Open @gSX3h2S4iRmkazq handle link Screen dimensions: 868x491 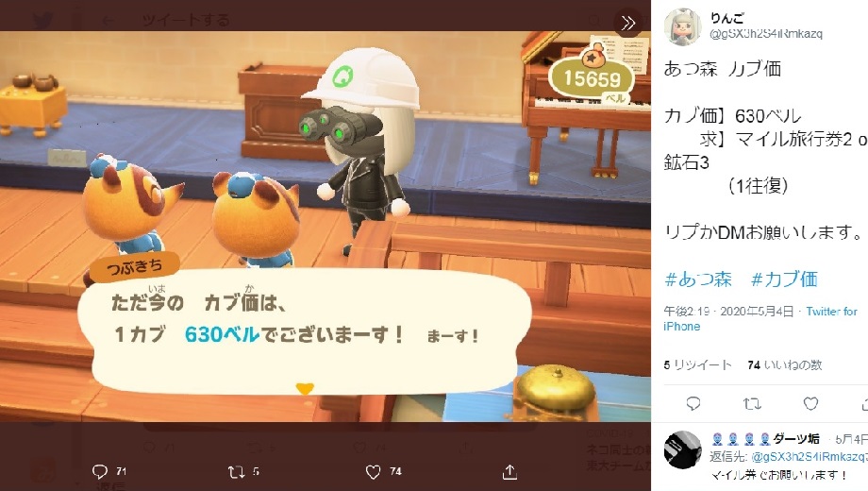(x=765, y=34)
